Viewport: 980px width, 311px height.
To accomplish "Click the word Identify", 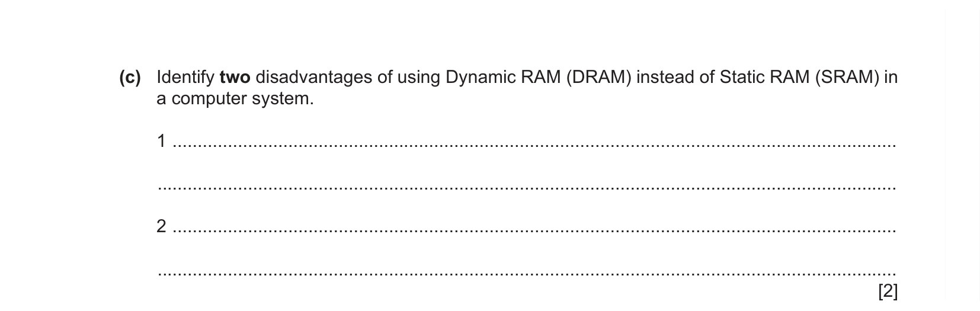I will 185,78.
